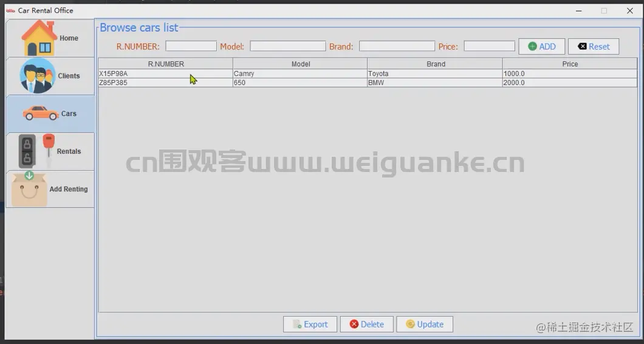The image size is (644, 344).
Task: Select the BMW brand cell
Action: (436, 83)
